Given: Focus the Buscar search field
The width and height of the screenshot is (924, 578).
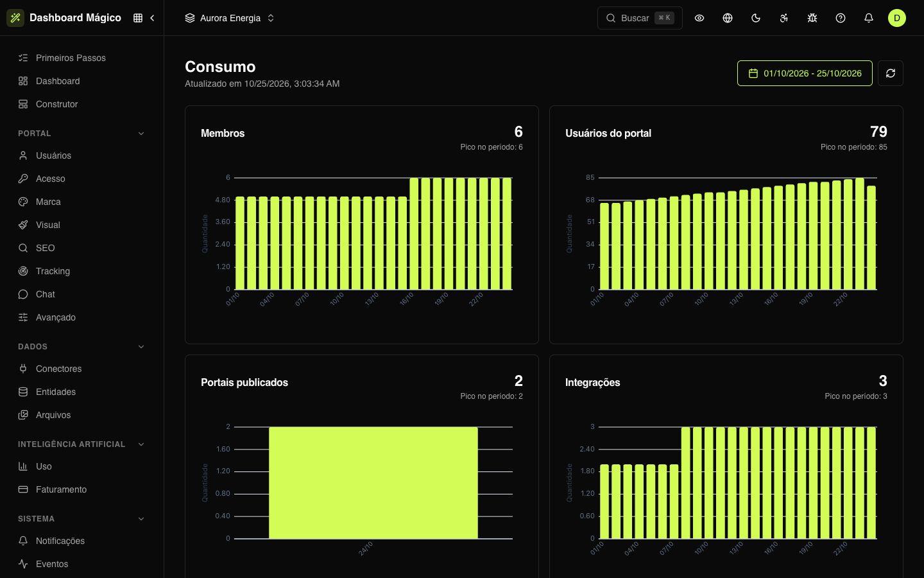Looking at the screenshot, I should click(x=640, y=18).
